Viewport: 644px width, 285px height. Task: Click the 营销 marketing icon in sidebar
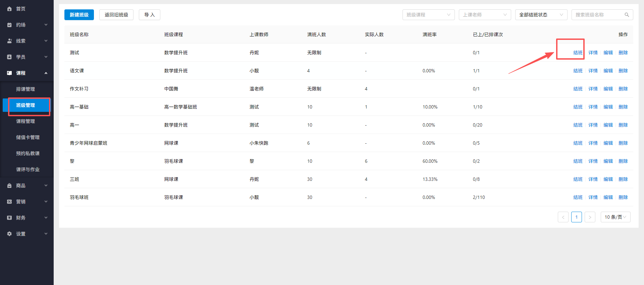(9, 202)
